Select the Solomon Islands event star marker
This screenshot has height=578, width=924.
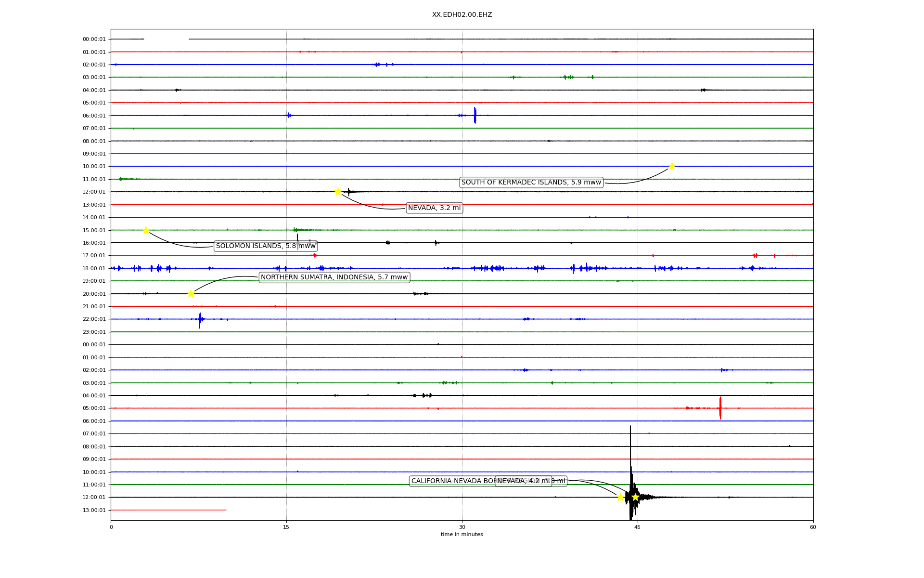coord(146,230)
